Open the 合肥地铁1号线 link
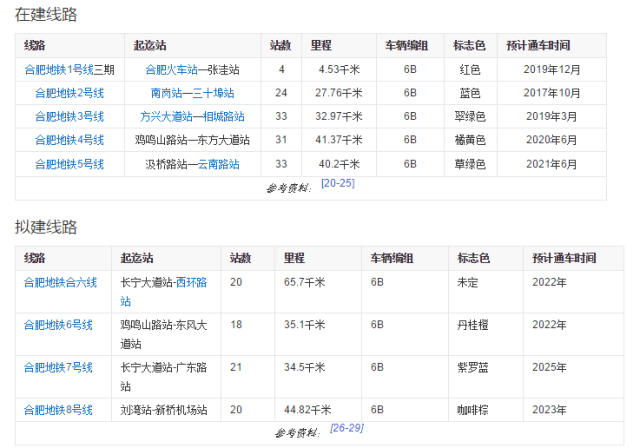 click(x=59, y=70)
